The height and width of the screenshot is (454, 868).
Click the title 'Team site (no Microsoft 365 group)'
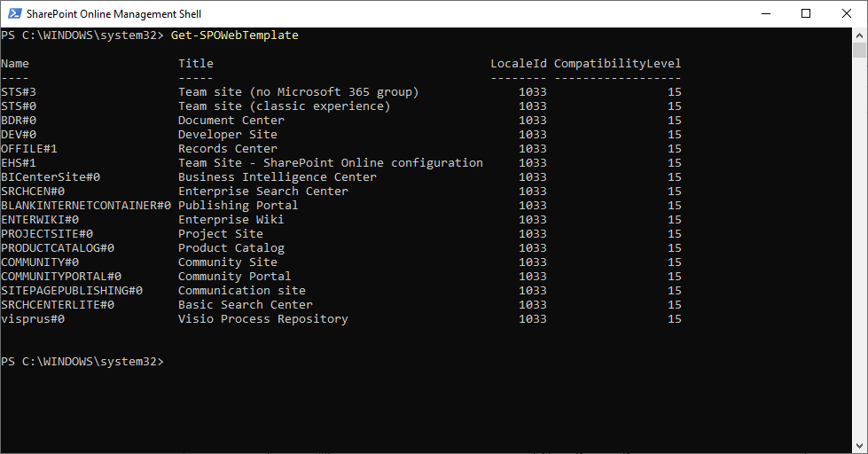click(299, 92)
